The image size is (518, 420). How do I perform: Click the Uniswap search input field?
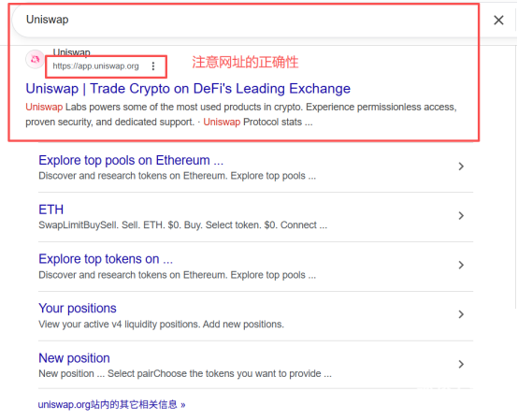tap(252, 20)
